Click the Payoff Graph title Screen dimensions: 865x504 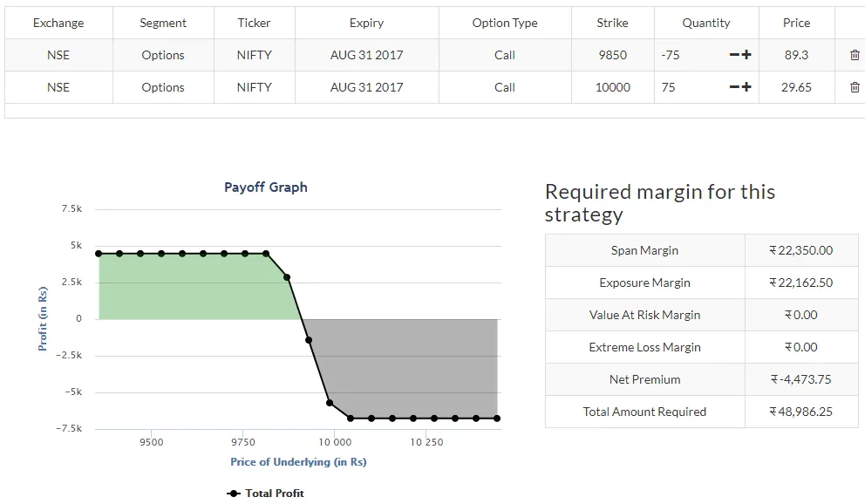[266, 187]
